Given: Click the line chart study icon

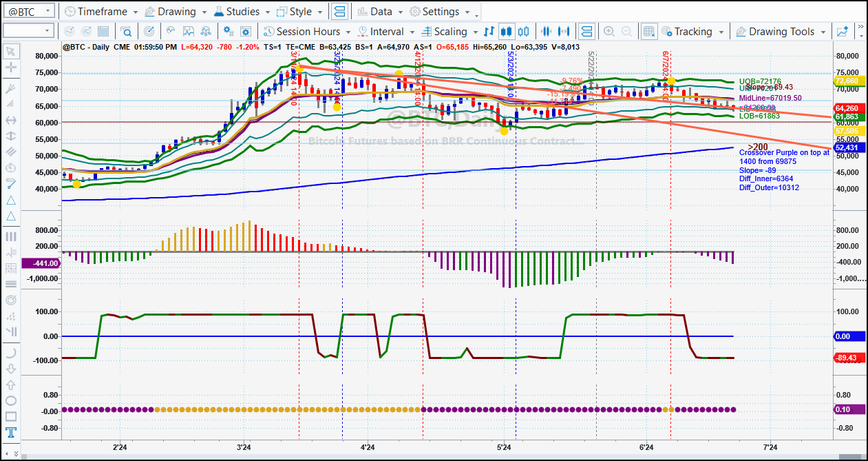Looking at the screenshot, I should coord(189,31).
